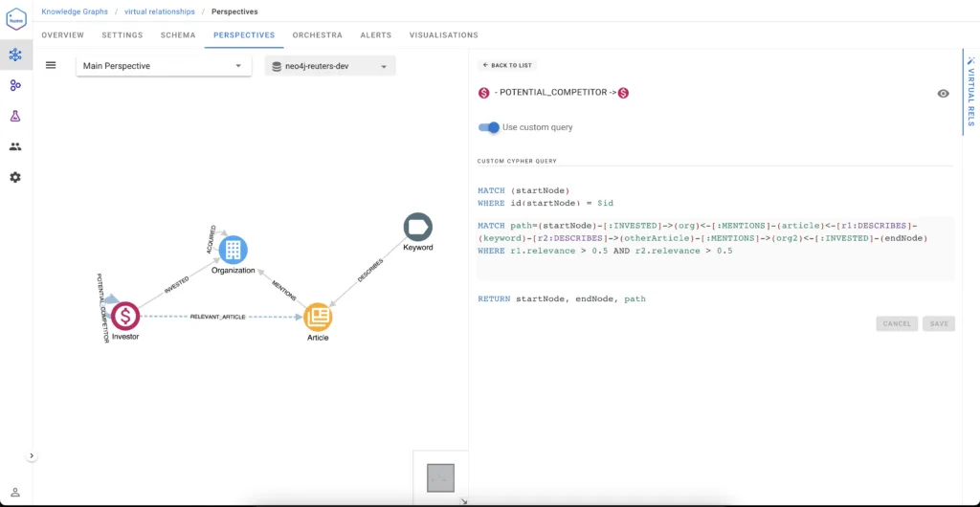Toggle the relationship visibility eye icon
Screen dimensions: 980x507
tap(943, 94)
